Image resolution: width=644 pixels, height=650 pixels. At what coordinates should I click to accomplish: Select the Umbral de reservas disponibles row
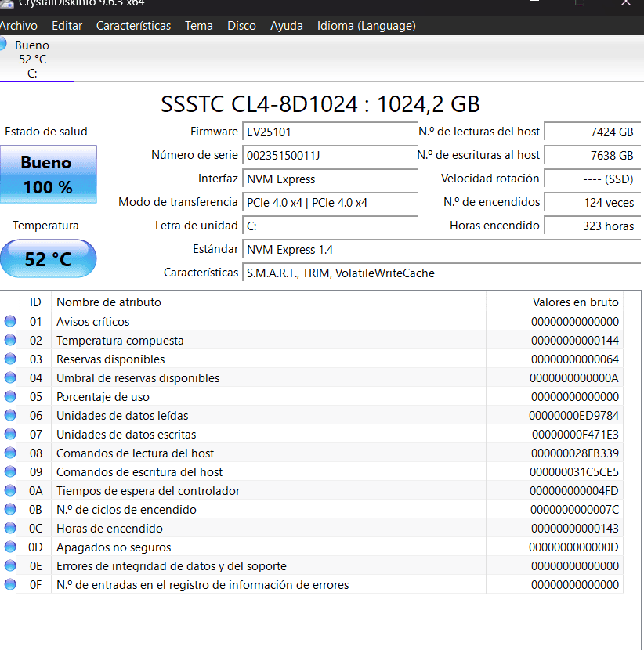(312, 377)
